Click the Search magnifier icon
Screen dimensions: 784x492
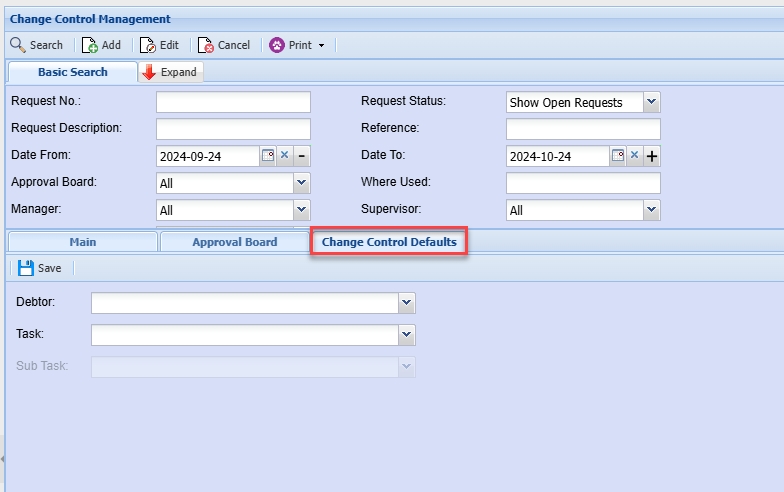[x=18, y=45]
